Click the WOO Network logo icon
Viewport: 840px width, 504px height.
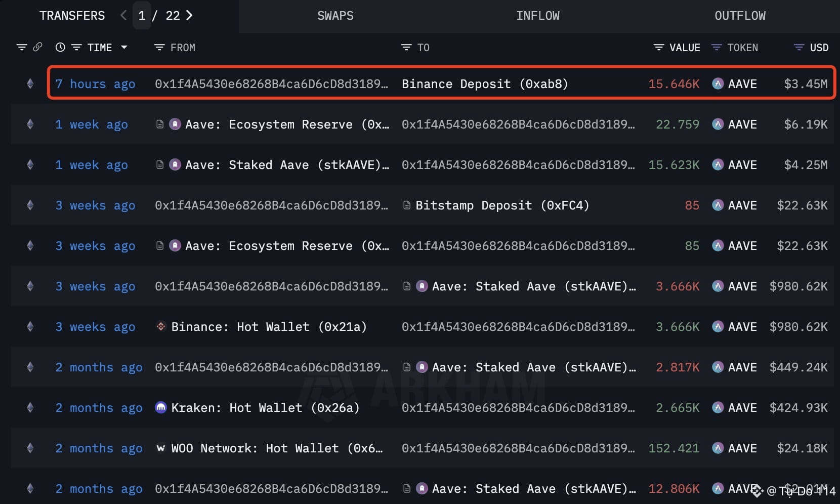[x=161, y=448]
